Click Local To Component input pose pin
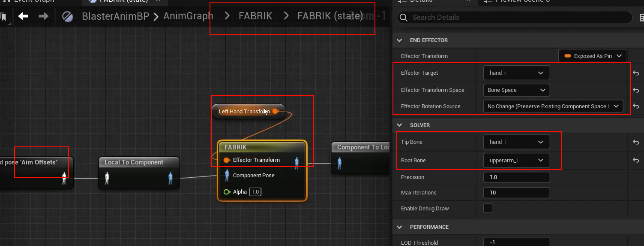644x246 pixels. (107, 178)
